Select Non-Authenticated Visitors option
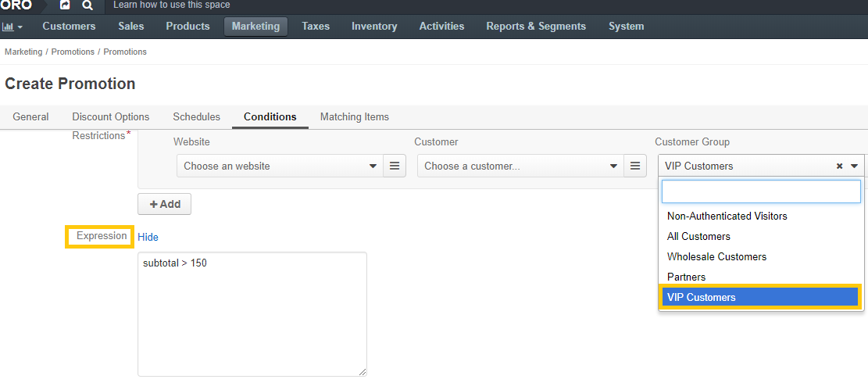Screen dimensions: 868x390 click(x=761, y=216)
